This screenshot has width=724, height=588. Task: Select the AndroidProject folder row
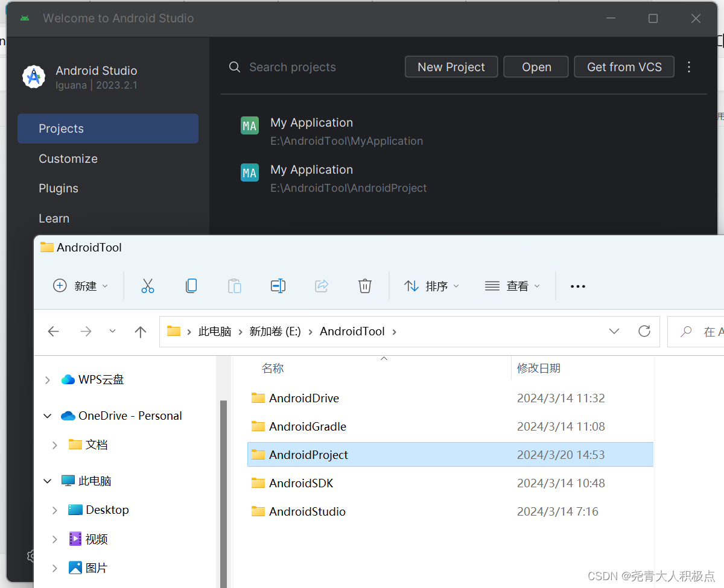click(450, 455)
